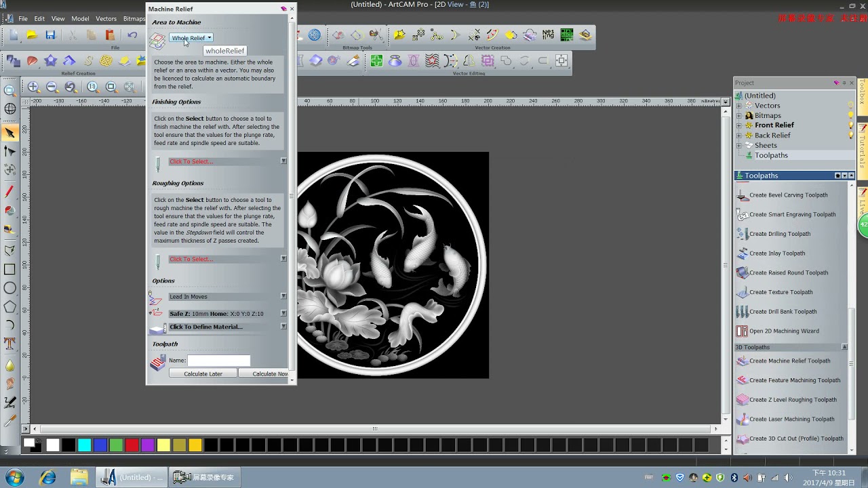Screen dimensions: 868x488
Task: Expand the Roughing Options tool selector arrow
Action: (283, 259)
